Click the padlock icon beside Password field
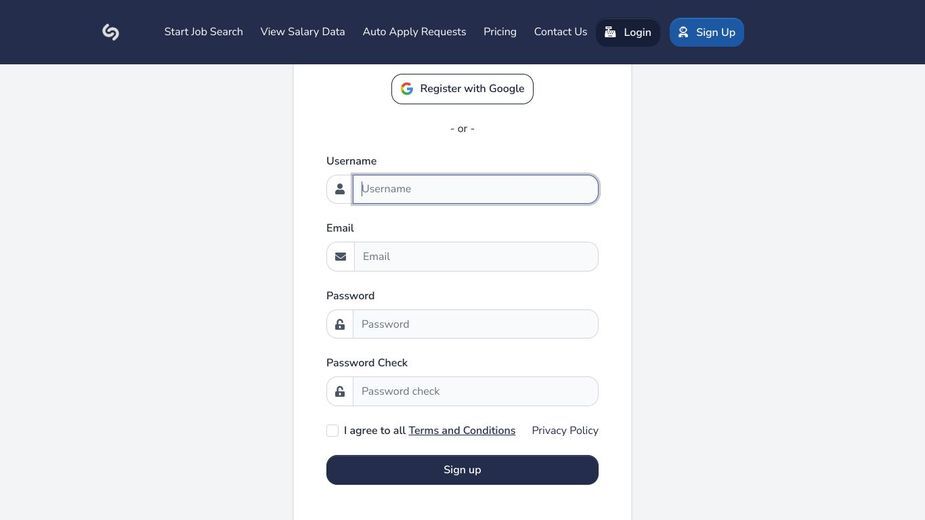Image resolution: width=925 pixels, height=520 pixels. (x=340, y=324)
